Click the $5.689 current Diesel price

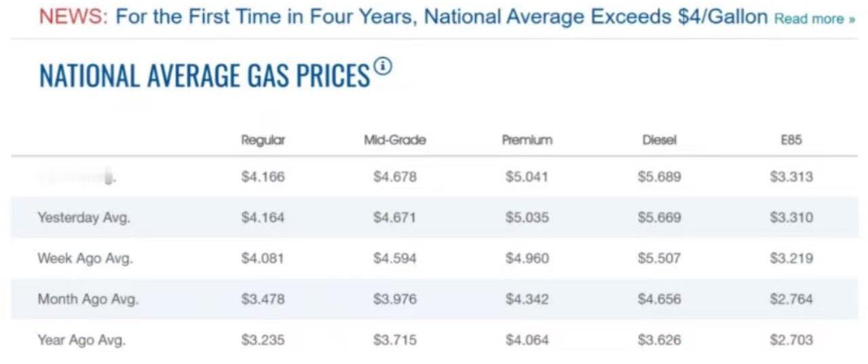tap(659, 177)
